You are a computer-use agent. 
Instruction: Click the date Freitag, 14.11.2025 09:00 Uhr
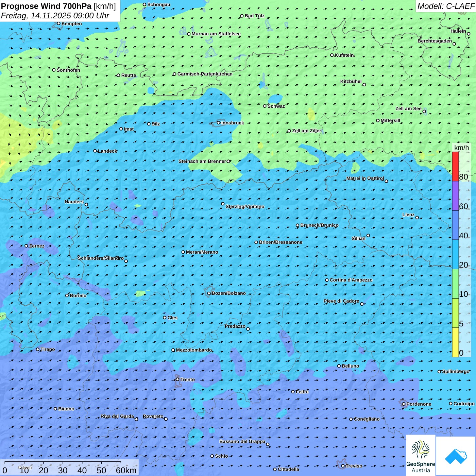[55, 16]
